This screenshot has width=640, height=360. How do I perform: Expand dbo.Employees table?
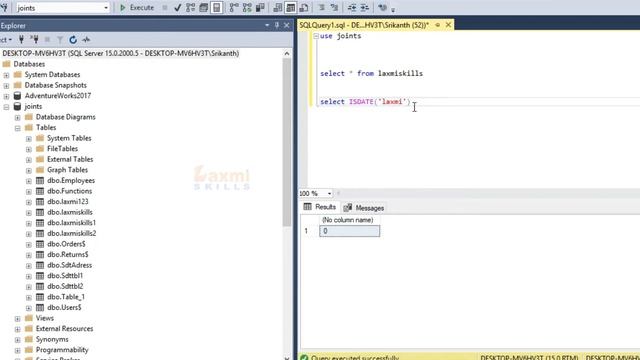tap(29, 181)
